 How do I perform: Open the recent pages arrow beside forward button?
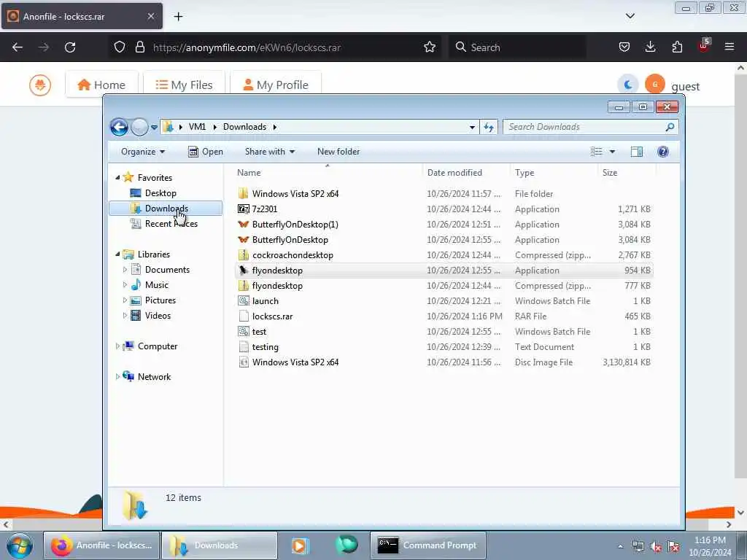pyautogui.click(x=155, y=128)
